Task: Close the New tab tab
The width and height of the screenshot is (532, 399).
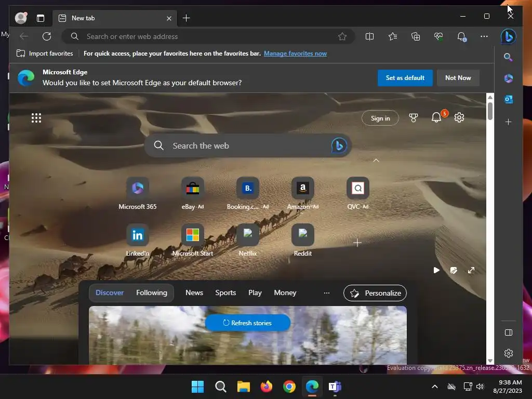Action: click(x=169, y=18)
